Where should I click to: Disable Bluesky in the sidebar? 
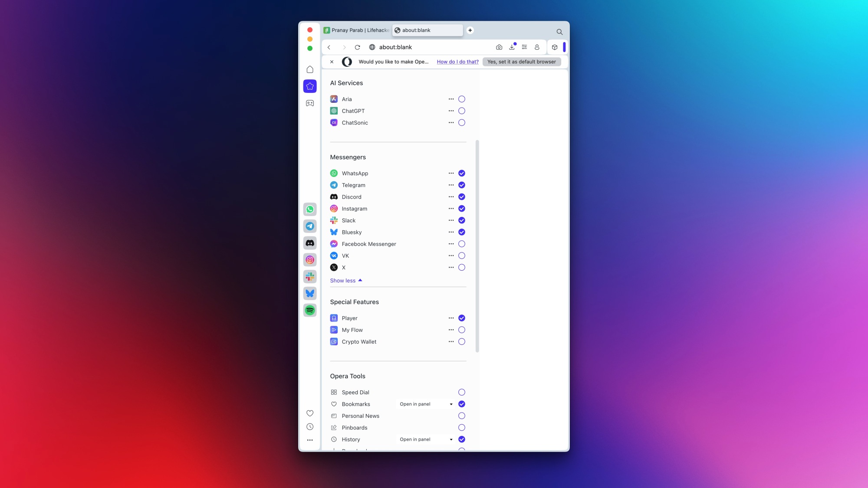[x=462, y=233]
